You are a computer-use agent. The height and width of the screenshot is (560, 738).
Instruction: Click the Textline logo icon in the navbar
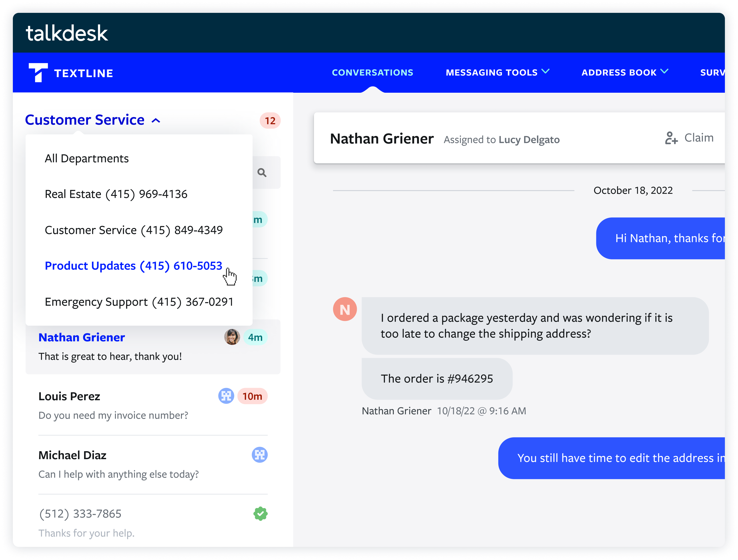38,73
